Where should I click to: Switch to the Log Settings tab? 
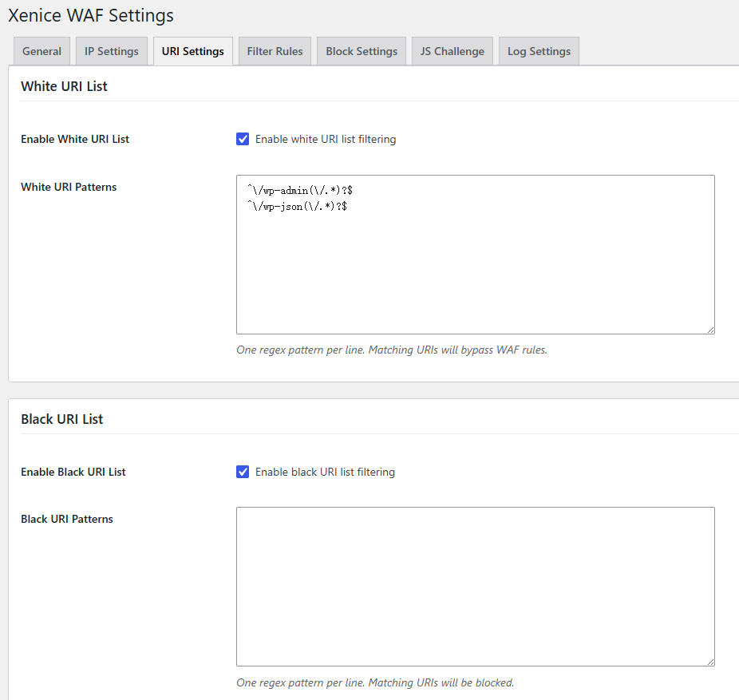point(539,51)
